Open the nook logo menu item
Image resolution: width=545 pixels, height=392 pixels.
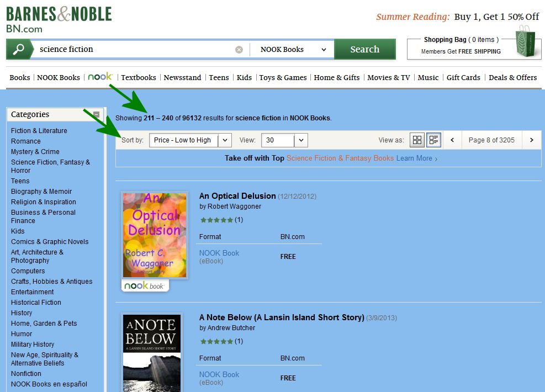[x=100, y=76]
